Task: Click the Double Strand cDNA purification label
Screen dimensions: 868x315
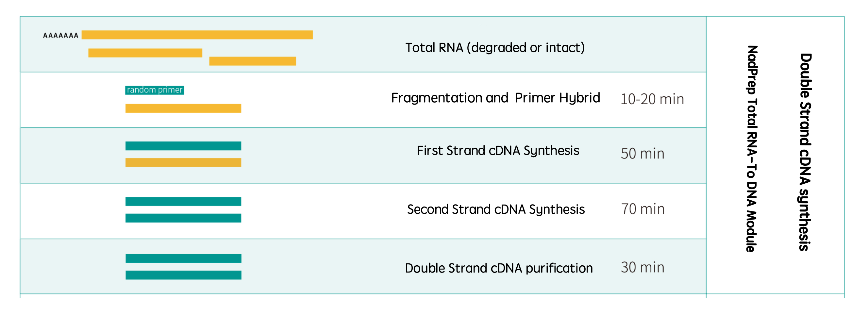Action: pos(499,268)
